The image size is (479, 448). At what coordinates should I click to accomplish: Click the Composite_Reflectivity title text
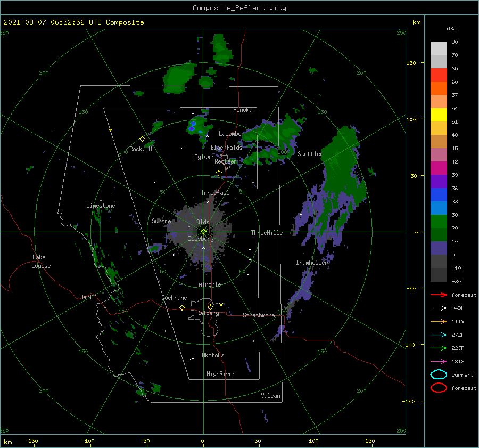pyautogui.click(x=240, y=8)
